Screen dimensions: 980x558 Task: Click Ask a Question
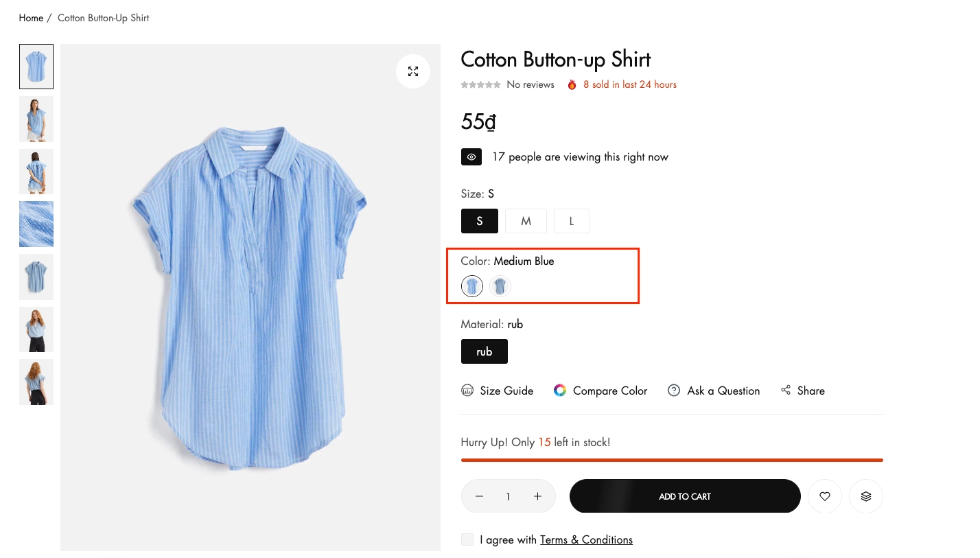(714, 391)
